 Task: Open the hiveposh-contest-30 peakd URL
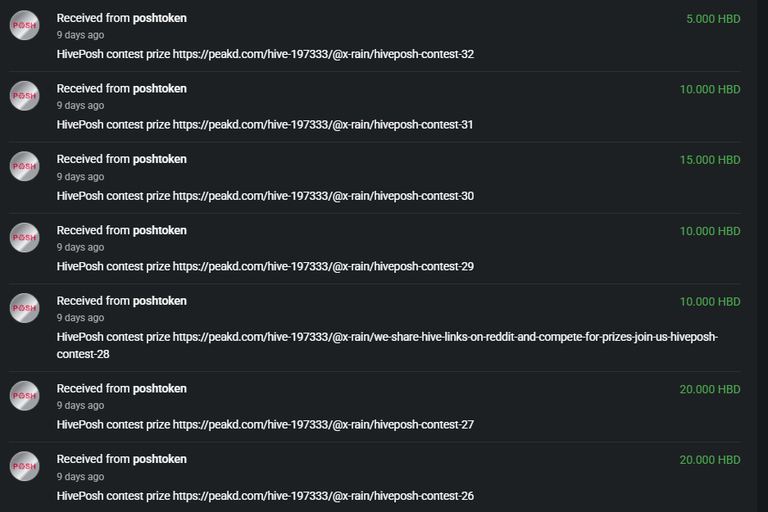323,196
